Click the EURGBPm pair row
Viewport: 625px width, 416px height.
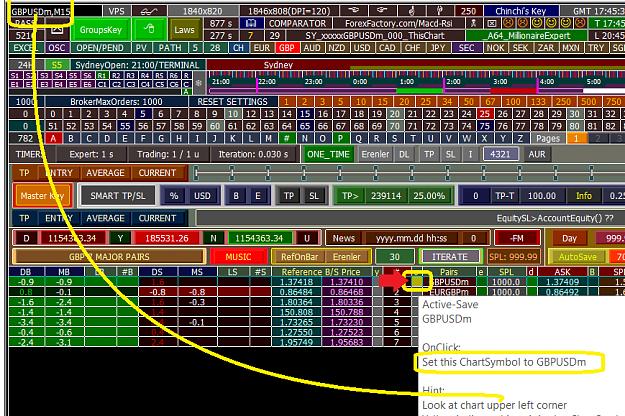tap(449, 292)
